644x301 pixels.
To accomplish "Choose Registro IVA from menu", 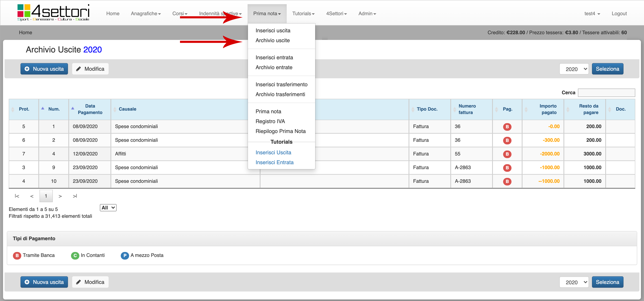I will click(x=270, y=121).
